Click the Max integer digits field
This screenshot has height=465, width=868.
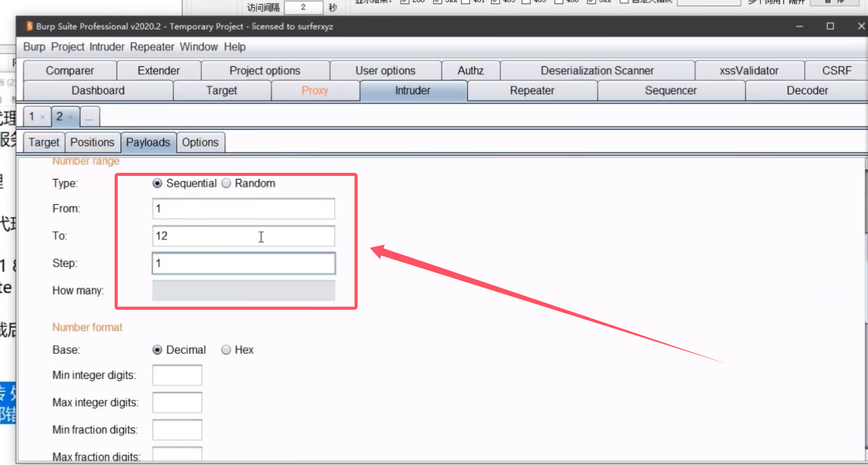pyautogui.click(x=177, y=402)
